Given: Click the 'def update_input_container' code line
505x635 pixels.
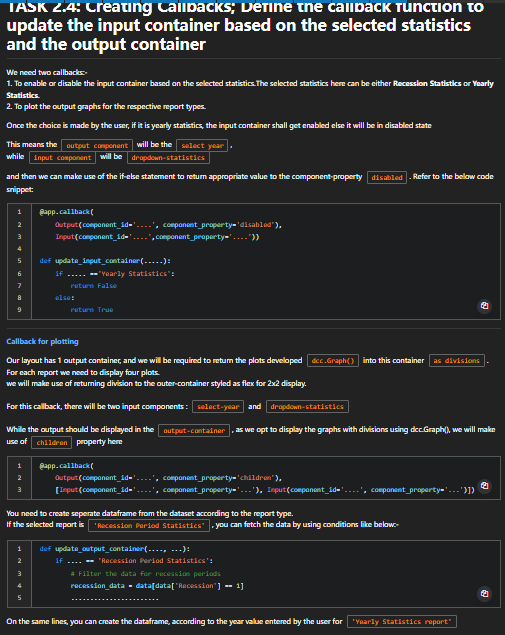Looking at the screenshot, I should pos(105,261).
